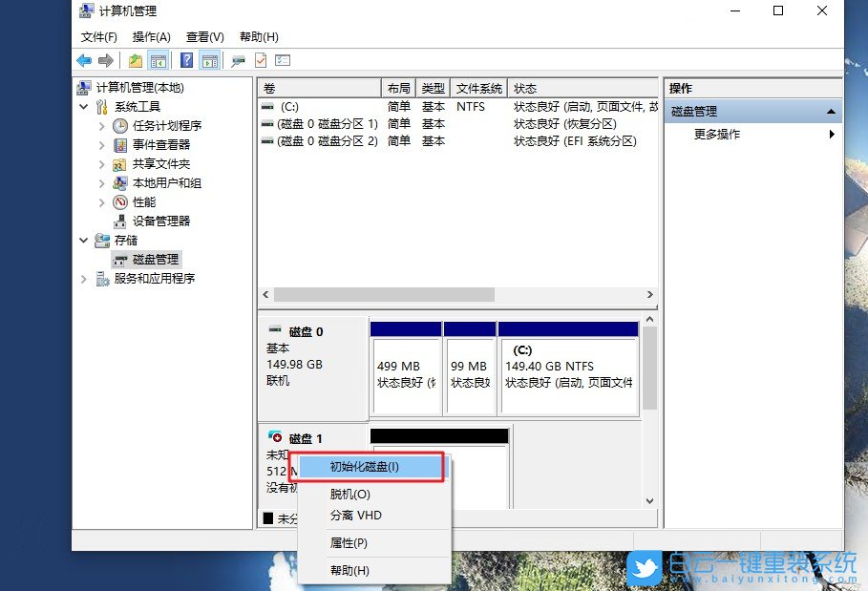The height and width of the screenshot is (591, 868).
Task: Click the back navigation arrow in the toolbar
Action: (x=83, y=59)
